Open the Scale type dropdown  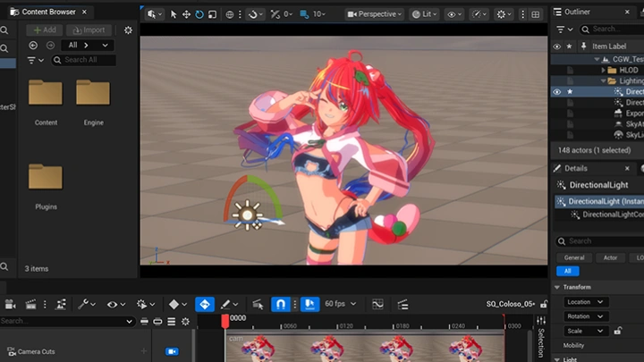(x=585, y=331)
